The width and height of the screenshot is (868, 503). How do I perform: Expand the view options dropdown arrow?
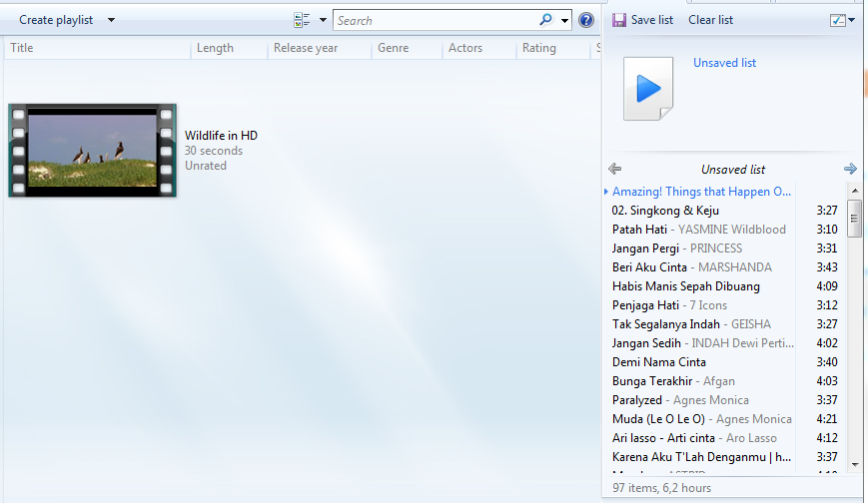pyautogui.click(x=323, y=20)
